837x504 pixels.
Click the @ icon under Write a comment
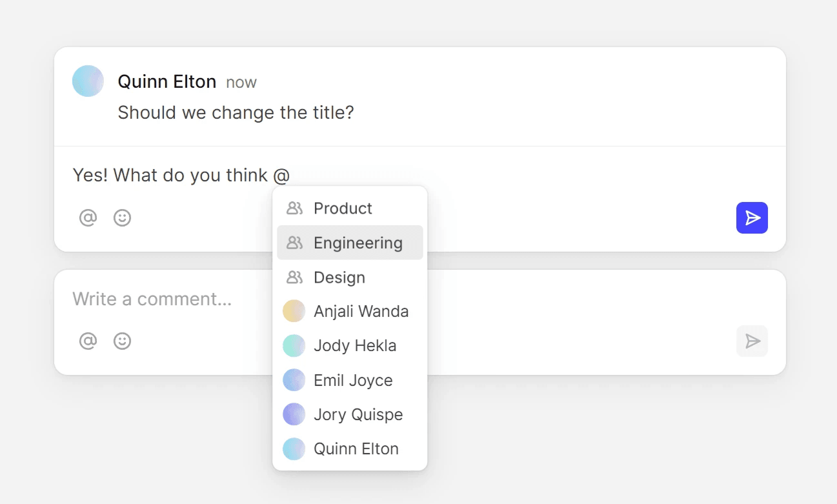88,341
